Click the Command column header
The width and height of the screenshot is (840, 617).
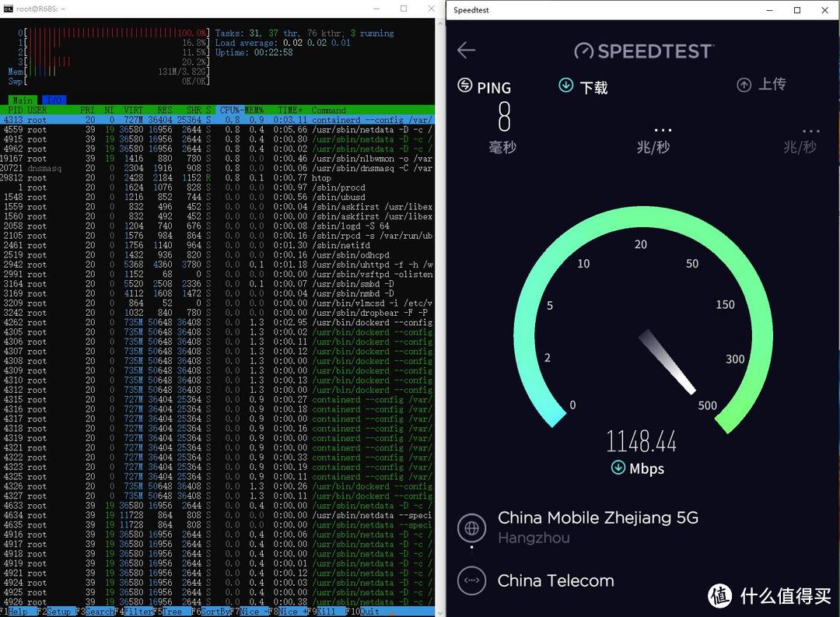coord(329,110)
